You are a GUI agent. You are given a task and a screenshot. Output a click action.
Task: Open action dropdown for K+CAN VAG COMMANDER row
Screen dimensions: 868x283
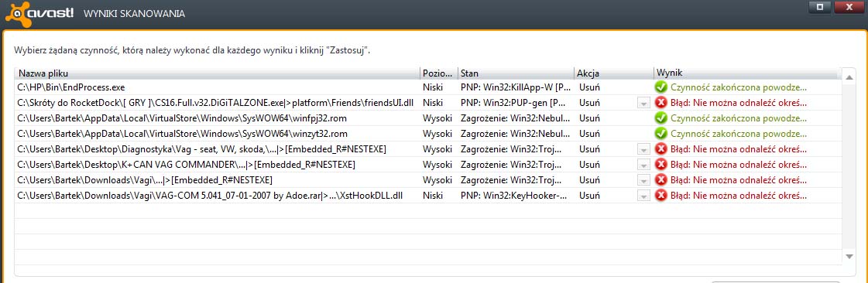click(643, 165)
